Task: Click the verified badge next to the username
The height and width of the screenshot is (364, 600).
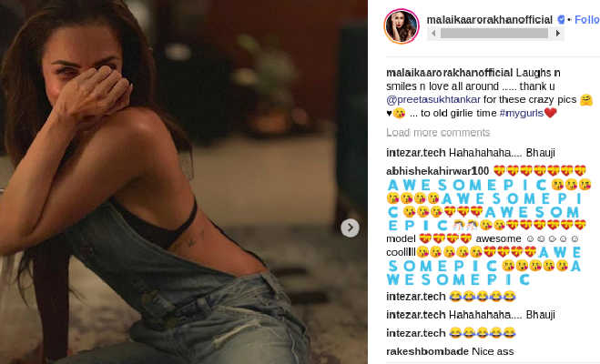Action: click(x=561, y=19)
